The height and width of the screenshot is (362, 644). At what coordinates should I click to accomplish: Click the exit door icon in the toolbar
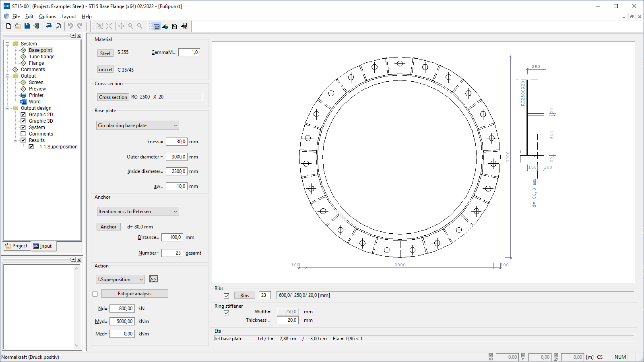click(x=36, y=26)
